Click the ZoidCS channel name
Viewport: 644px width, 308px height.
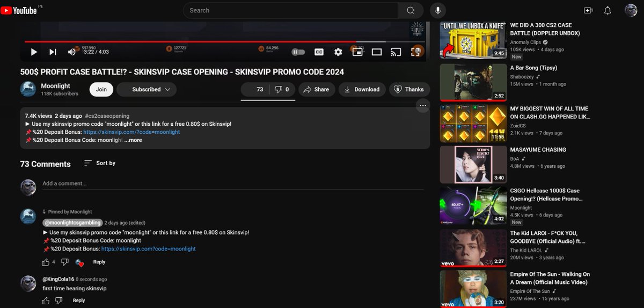518,125
